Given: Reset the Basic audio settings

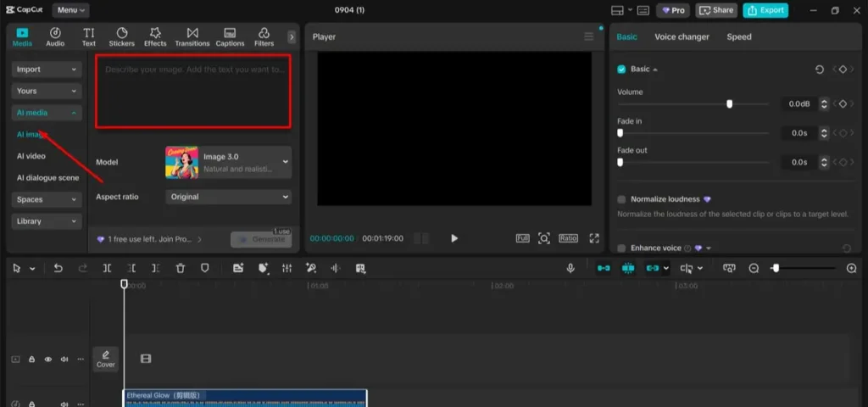Looking at the screenshot, I should tap(820, 70).
